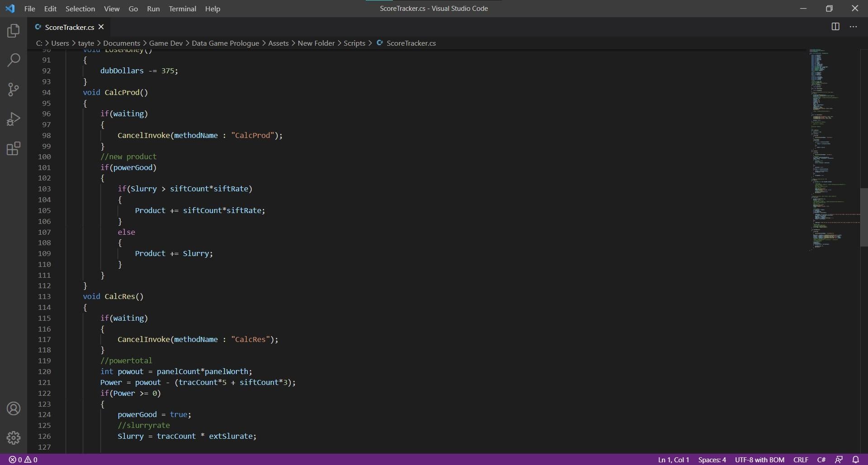Click 'Scripts' breadcrumb segment
The height and width of the screenshot is (465, 868).
click(354, 43)
